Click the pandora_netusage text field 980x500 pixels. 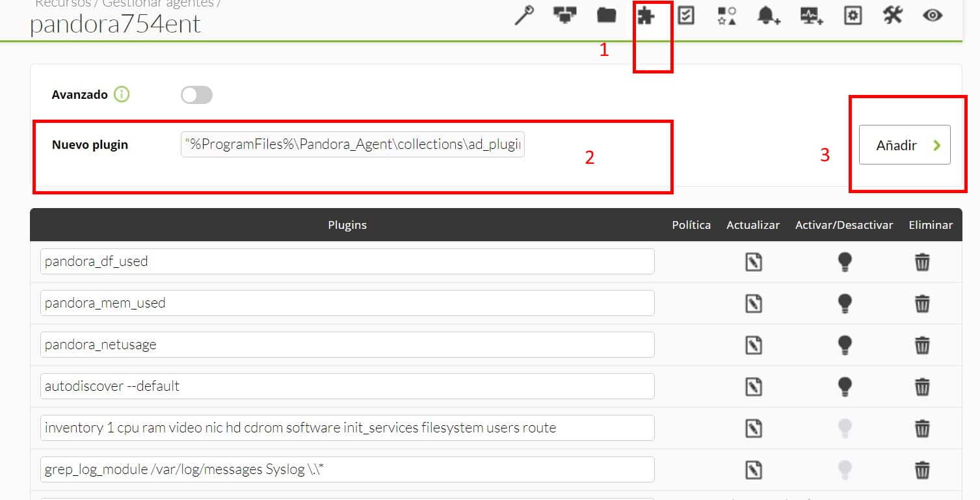(347, 345)
